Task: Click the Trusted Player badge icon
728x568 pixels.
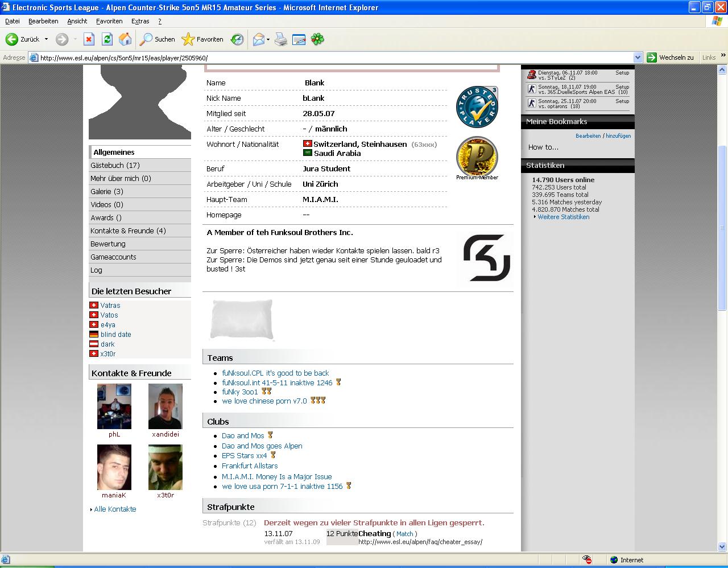Action: click(478, 106)
